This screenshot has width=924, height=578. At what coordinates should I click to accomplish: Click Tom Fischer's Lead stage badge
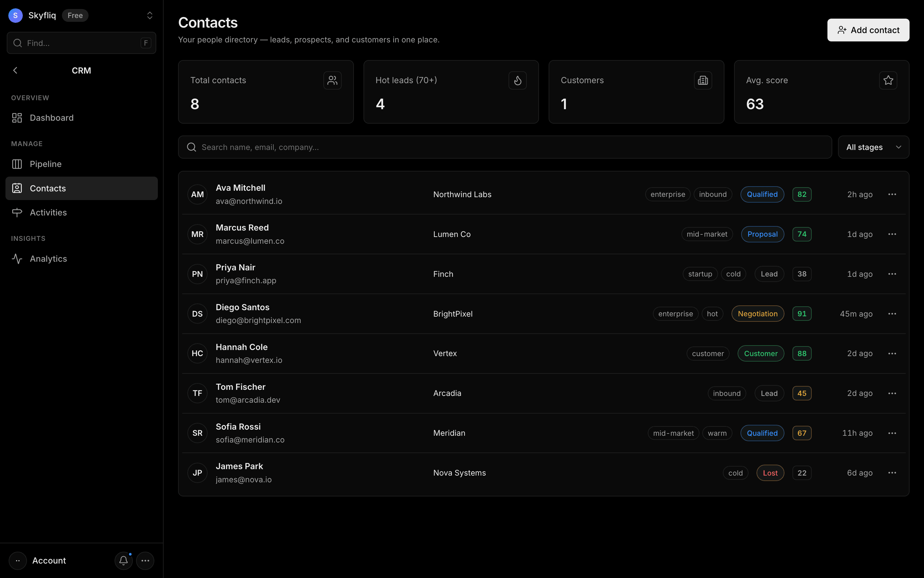pyautogui.click(x=769, y=393)
